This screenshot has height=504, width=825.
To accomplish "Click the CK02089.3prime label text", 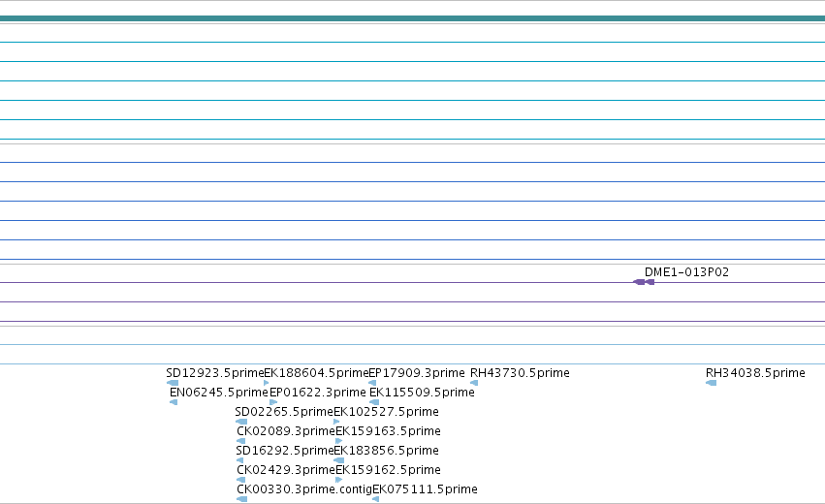I will click(x=286, y=431).
